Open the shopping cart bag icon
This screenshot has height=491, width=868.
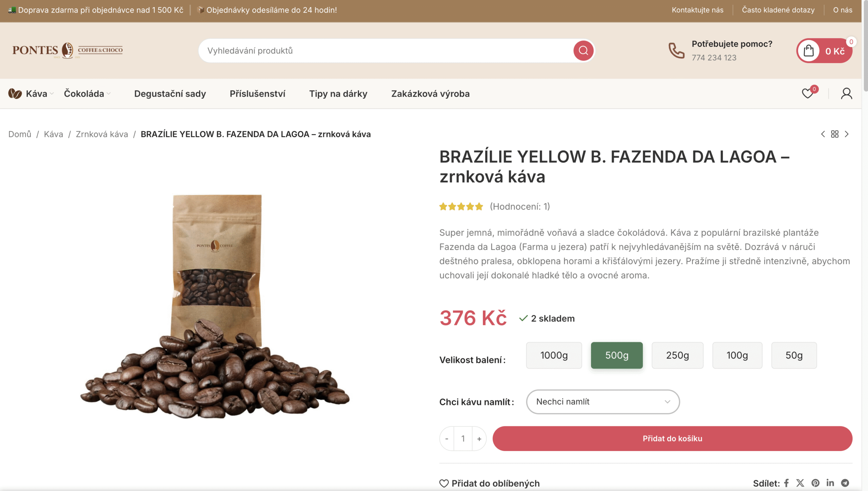tap(809, 51)
